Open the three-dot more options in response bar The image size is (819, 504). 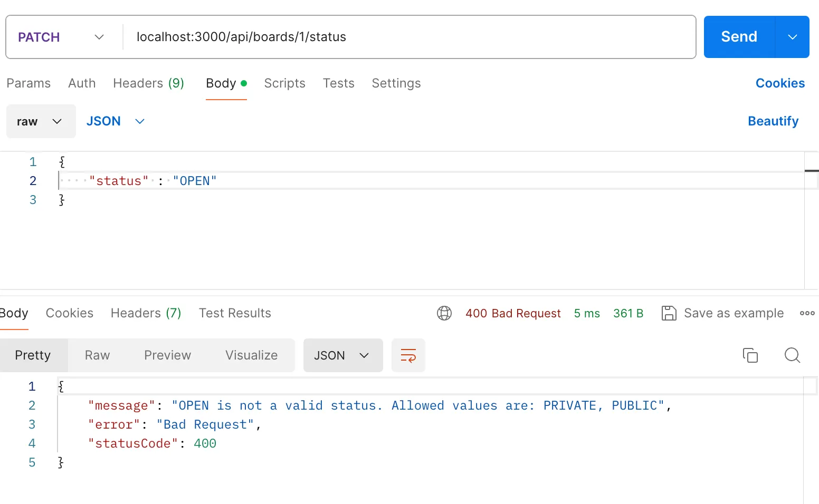coord(807,313)
